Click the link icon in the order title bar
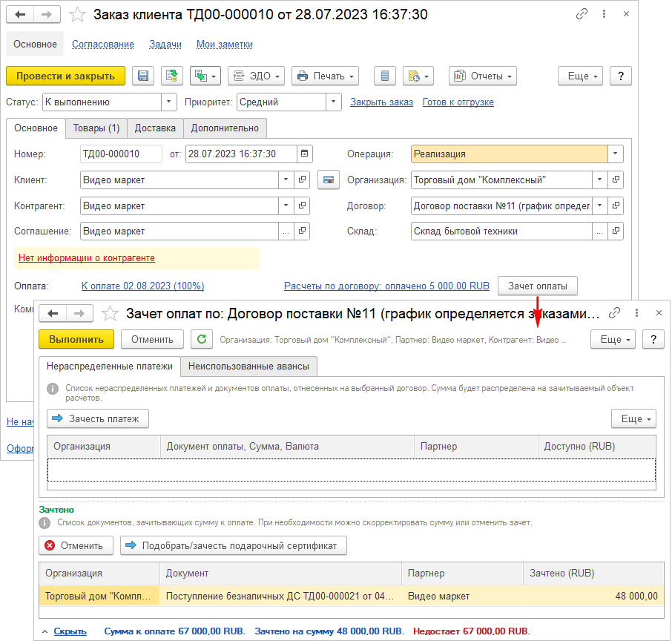 582,14
